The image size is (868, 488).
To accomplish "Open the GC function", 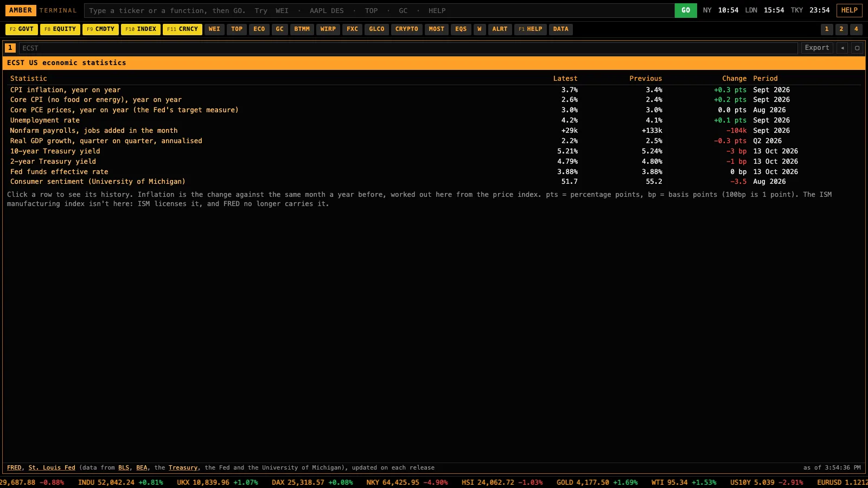I will click(280, 29).
